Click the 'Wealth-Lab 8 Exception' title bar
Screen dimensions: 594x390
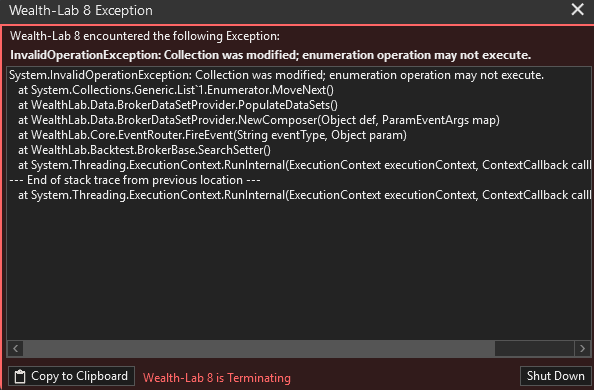81,10
